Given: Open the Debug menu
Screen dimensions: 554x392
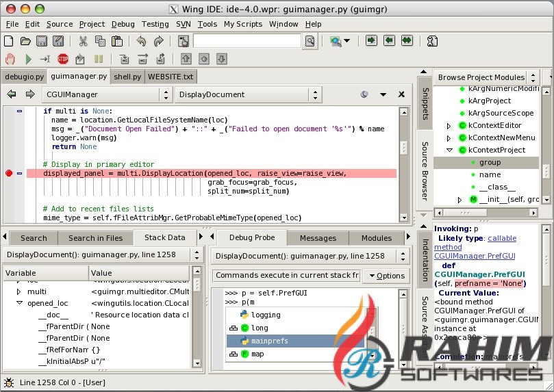Looking at the screenshot, I should pos(123,25).
